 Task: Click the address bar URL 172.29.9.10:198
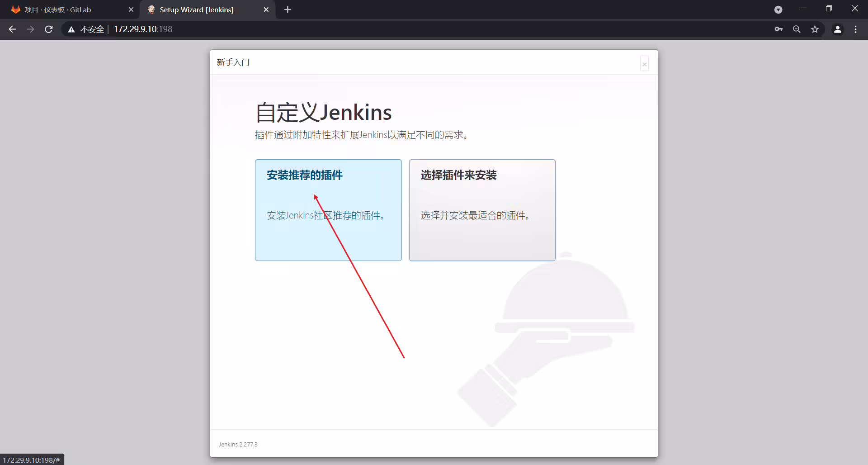click(143, 29)
